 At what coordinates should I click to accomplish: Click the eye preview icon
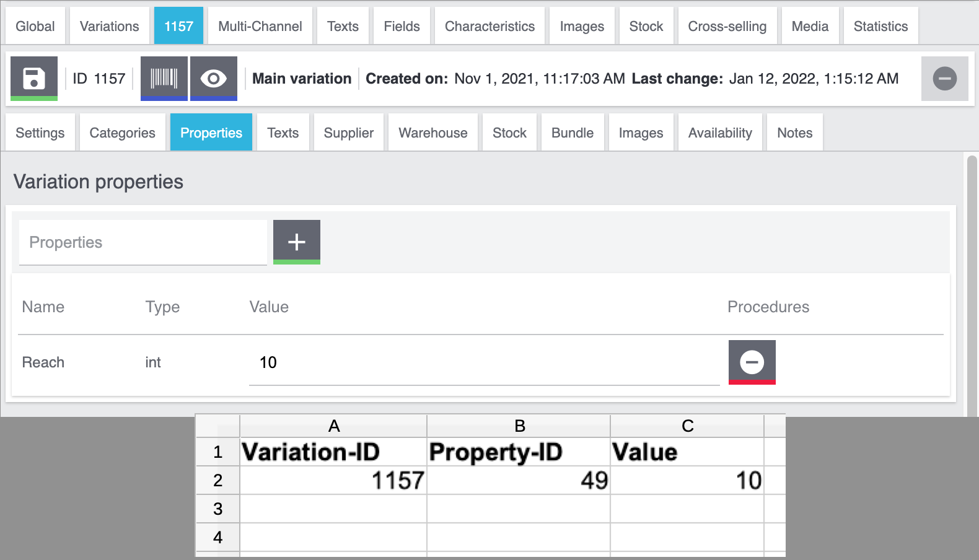coord(214,78)
